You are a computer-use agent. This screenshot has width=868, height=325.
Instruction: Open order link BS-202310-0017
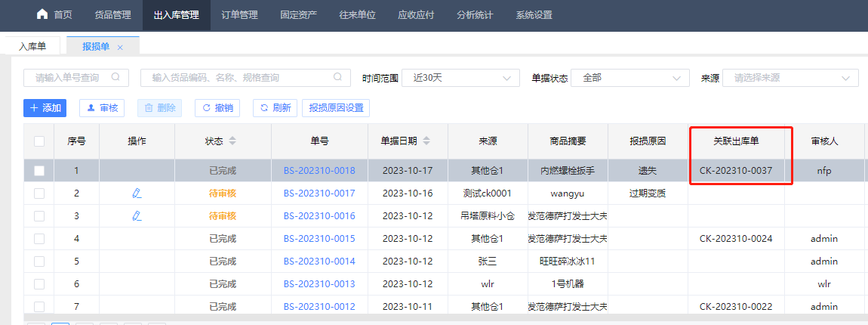319,193
